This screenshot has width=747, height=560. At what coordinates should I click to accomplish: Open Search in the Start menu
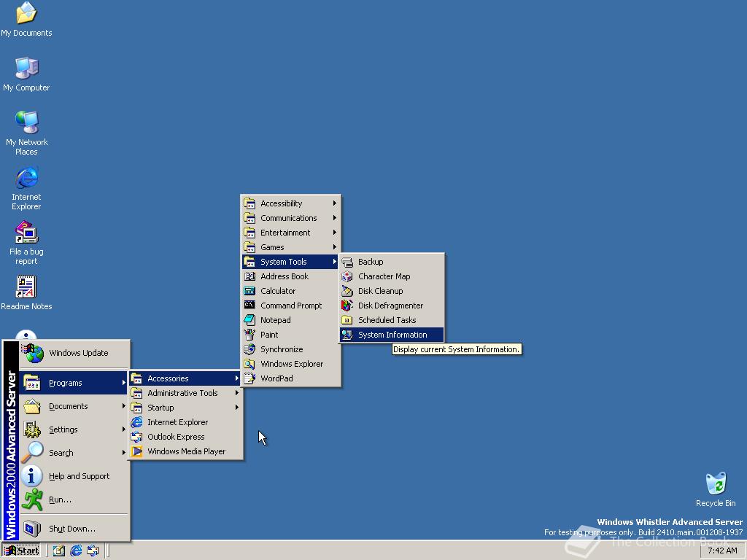coord(74,453)
